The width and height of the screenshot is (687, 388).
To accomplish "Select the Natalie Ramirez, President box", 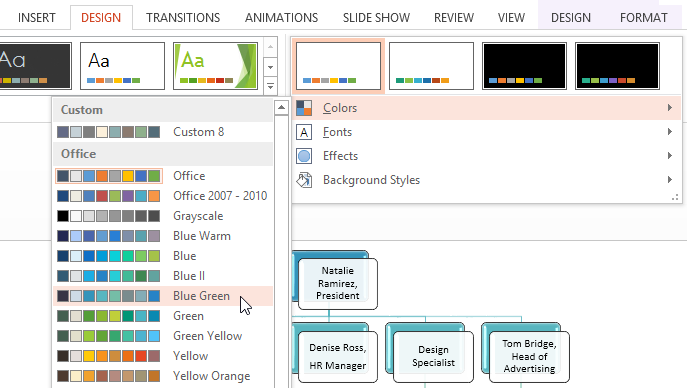I will point(337,283).
